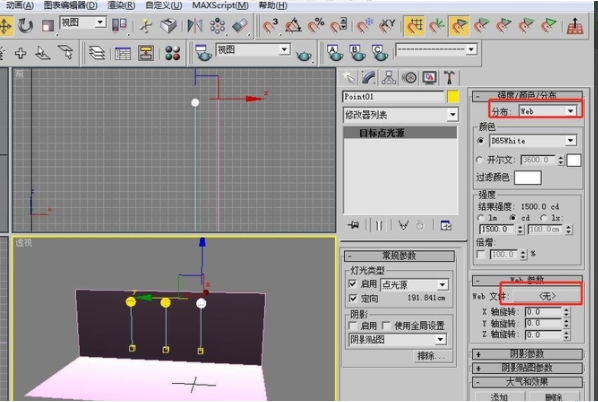Screen dimensions: 598x402
Task: Open the Utilities hammer tab
Action: click(449, 78)
